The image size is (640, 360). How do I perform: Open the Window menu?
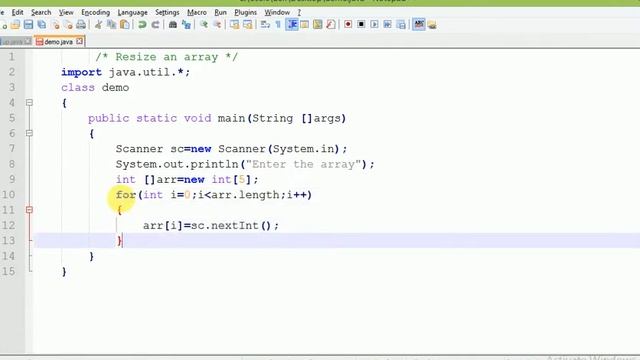[x=277, y=12]
